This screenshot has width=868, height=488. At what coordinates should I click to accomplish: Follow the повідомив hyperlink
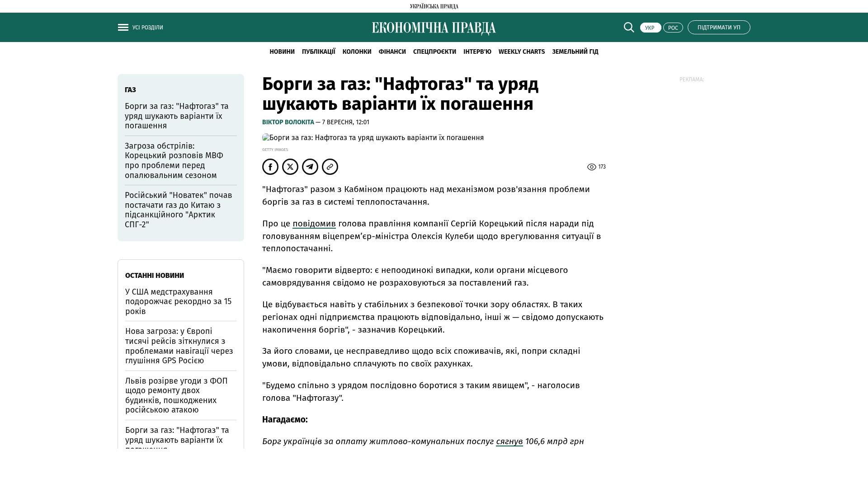tap(314, 224)
